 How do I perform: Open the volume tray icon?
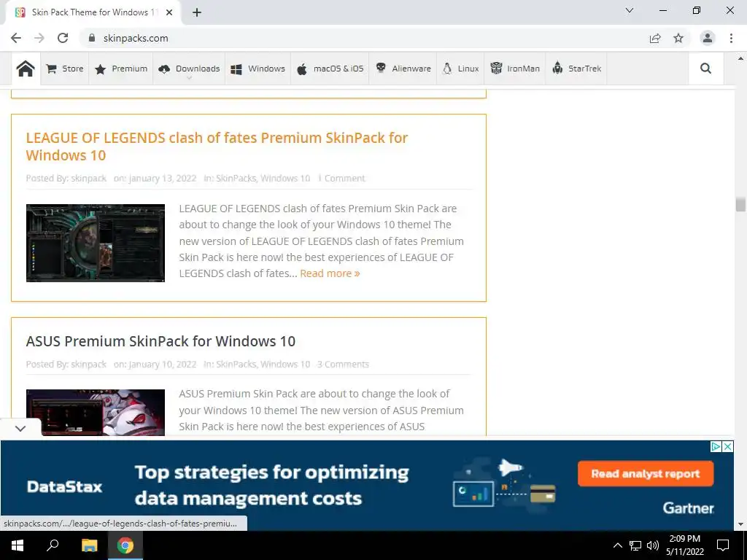[x=653, y=545]
